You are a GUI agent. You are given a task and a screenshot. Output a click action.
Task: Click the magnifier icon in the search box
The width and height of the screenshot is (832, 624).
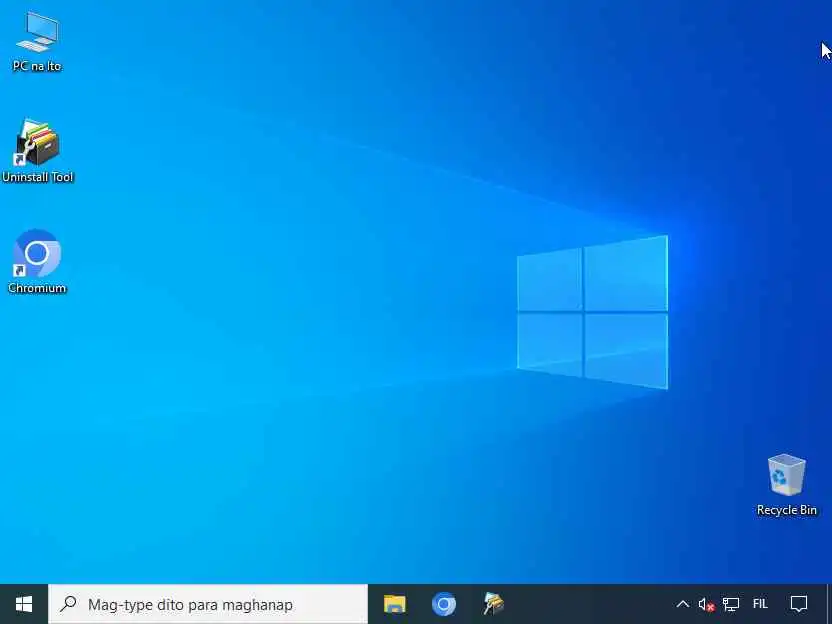(x=68, y=604)
